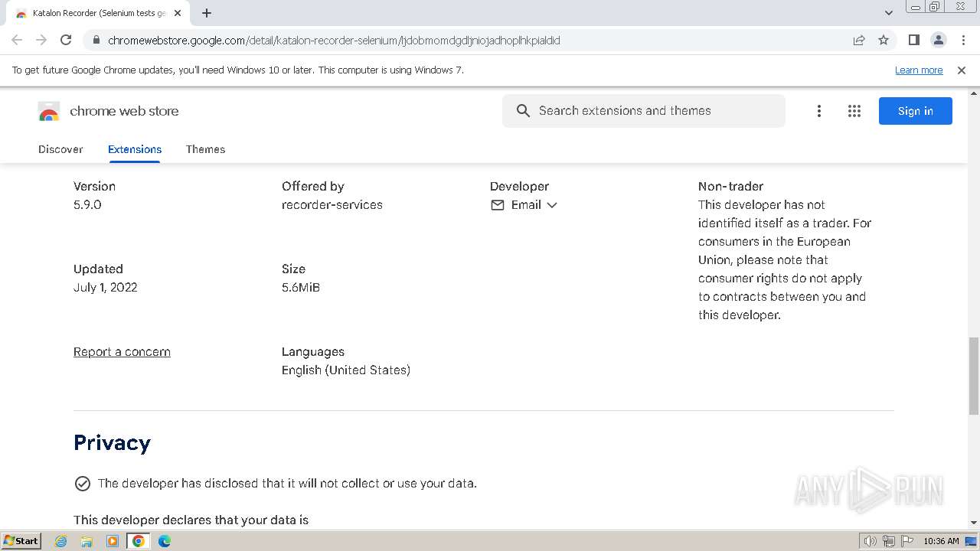
Task: Go forward to next page
Action: (41, 40)
